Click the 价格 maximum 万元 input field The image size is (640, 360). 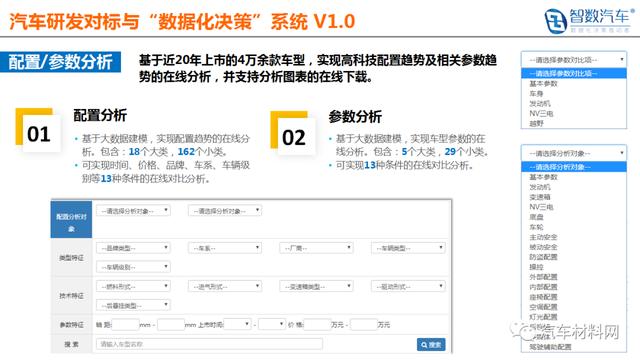[364, 324]
